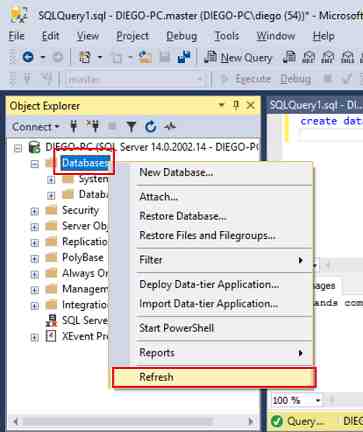The image size is (363, 432).
Task: Select the Security folder in the tree
Action: pyautogui.click(x=80, y=210)
